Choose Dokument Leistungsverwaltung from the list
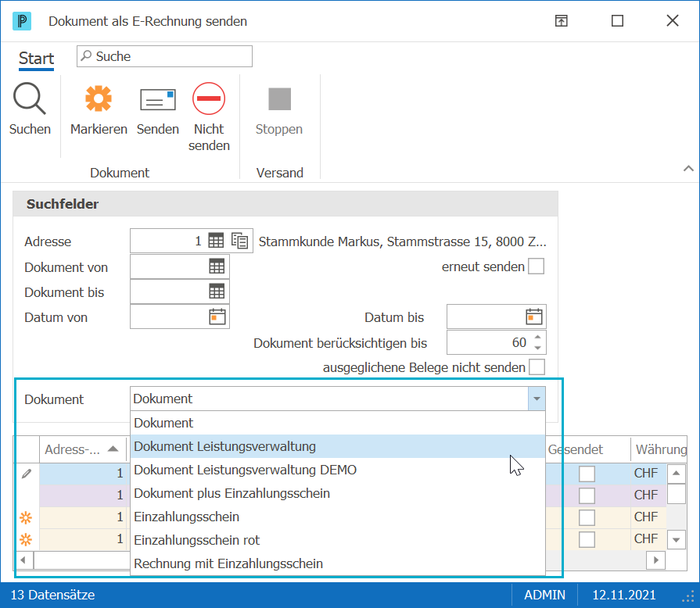Viewport: 700px width, 608px height. coord(338,446)
